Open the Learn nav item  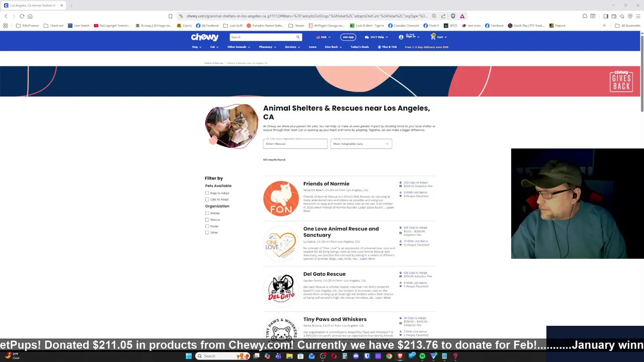pyautogui.click(x=312, y=47)
